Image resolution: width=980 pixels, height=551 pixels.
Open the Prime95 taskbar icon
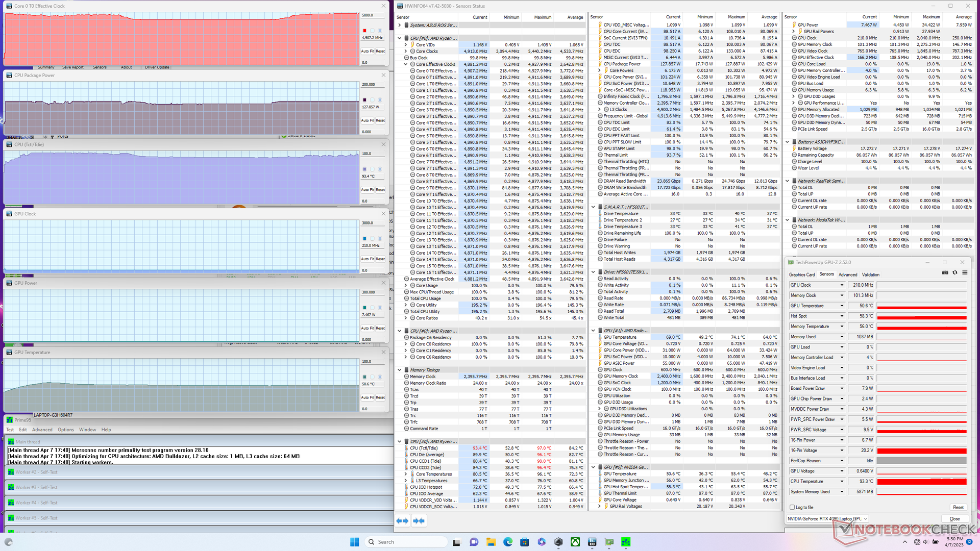626,542
